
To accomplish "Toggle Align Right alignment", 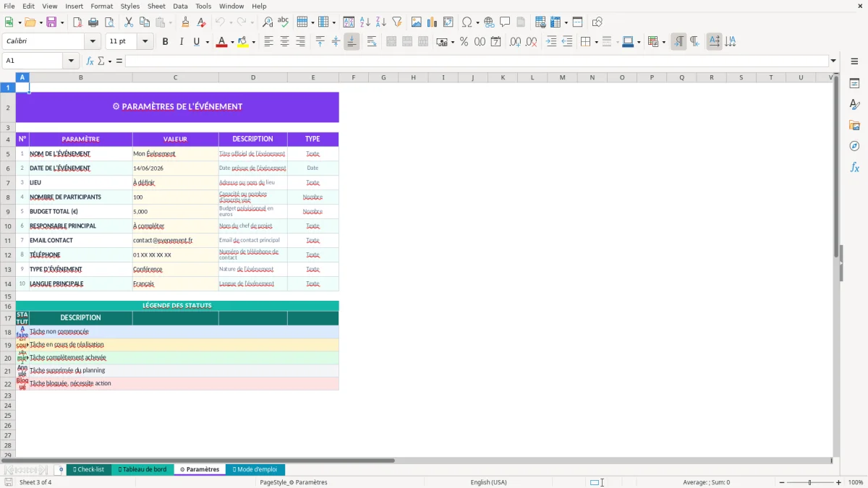I will (x=300, y=42).
